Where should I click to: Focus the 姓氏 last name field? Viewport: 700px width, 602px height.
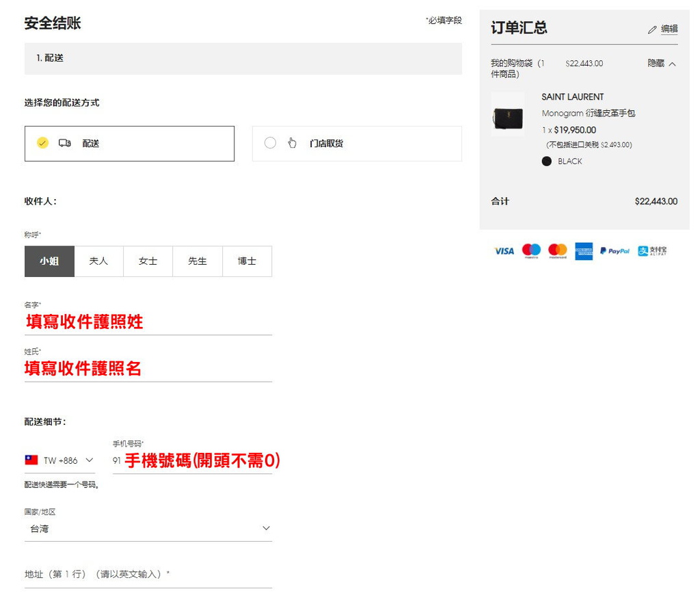click(148, 369)
